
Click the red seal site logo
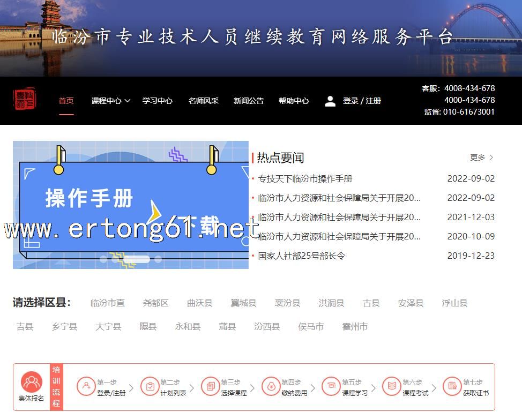click(x=25, y=100)
